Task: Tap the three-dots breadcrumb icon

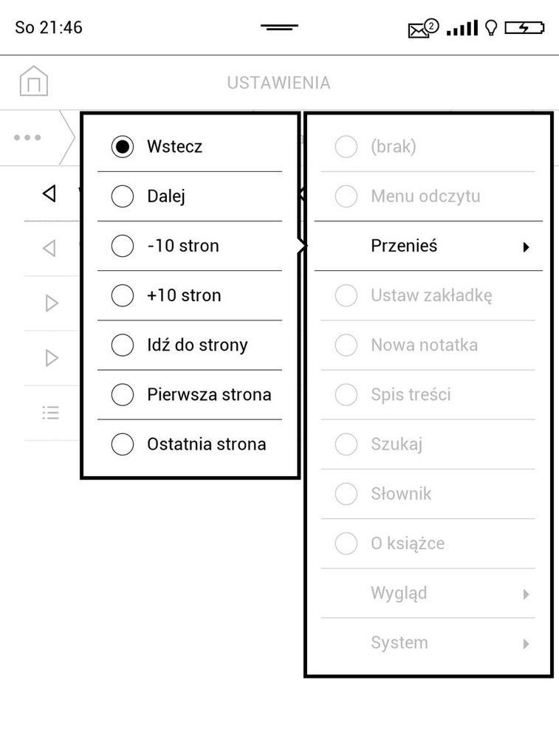Action: coord(27,137)
